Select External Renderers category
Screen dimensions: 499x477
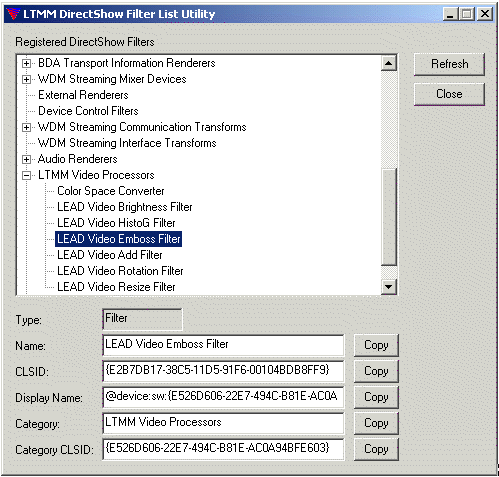(x=83, y=95)
